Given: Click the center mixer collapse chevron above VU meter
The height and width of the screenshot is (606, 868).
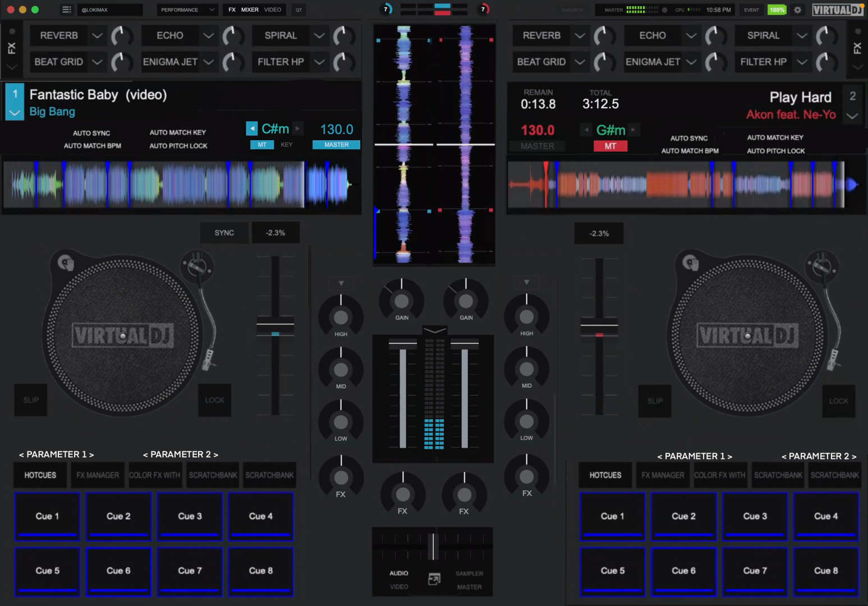Looking at the screenshot, I should click(435, 330).
